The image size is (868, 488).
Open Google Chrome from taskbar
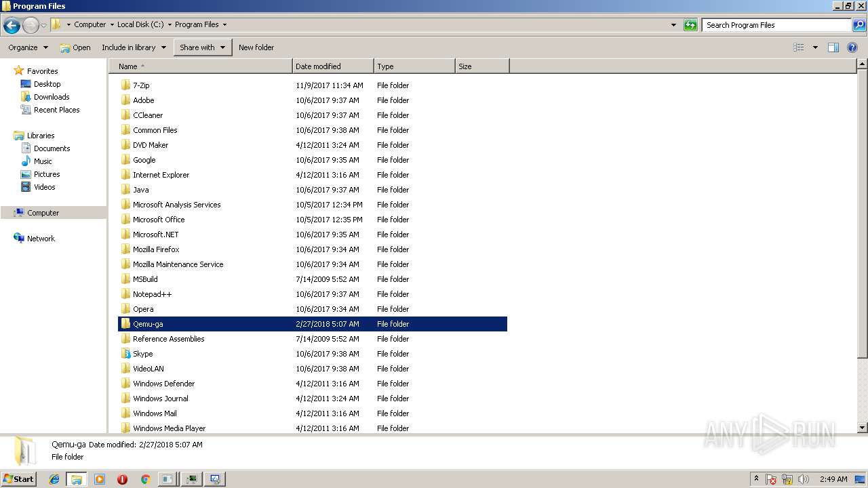[x=145, y=479]
